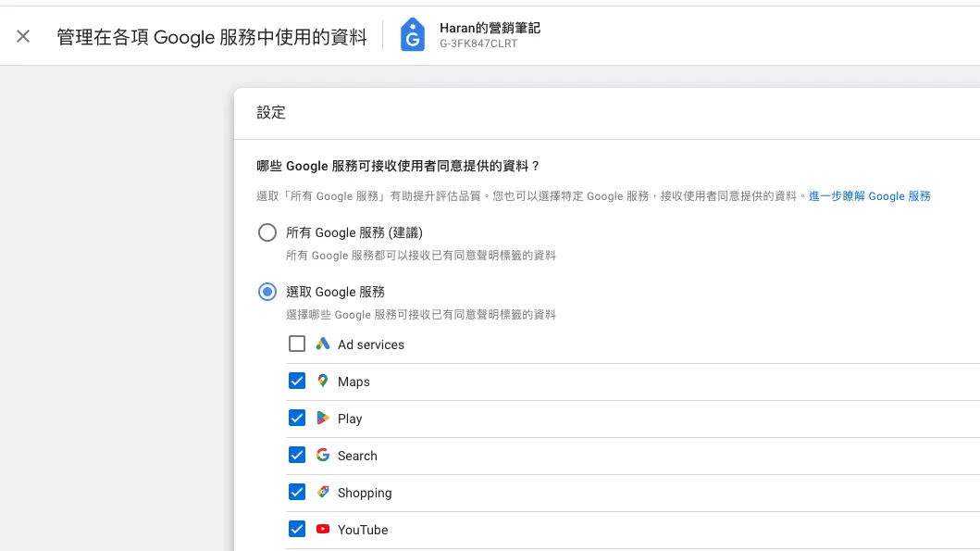Click the Shopping tag icon

click(x=322, y=492)
